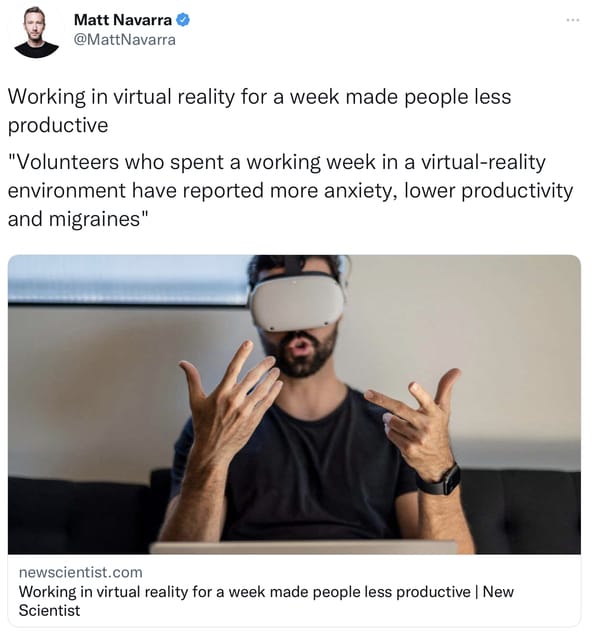Click the newscientist.com domain text
The image size is (600, 633).
point(81,572)
